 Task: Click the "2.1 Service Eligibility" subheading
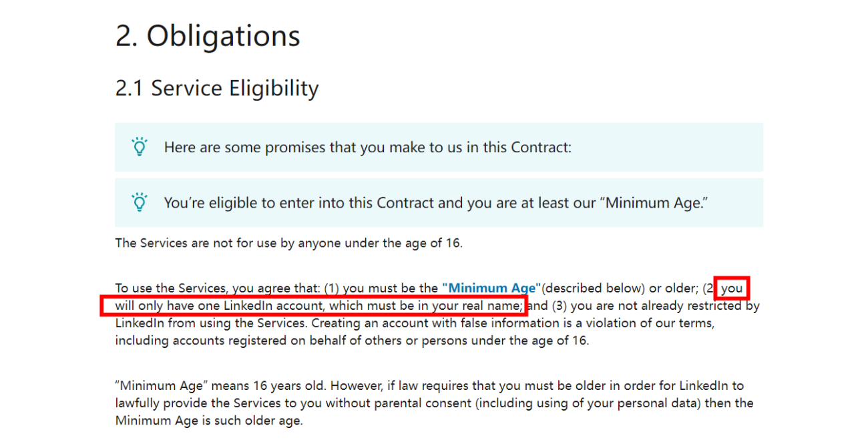click(x=217, y=88)
